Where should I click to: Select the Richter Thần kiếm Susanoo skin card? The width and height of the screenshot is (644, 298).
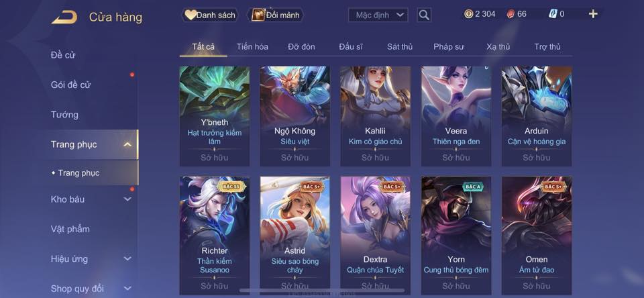[x=215, y=236]
